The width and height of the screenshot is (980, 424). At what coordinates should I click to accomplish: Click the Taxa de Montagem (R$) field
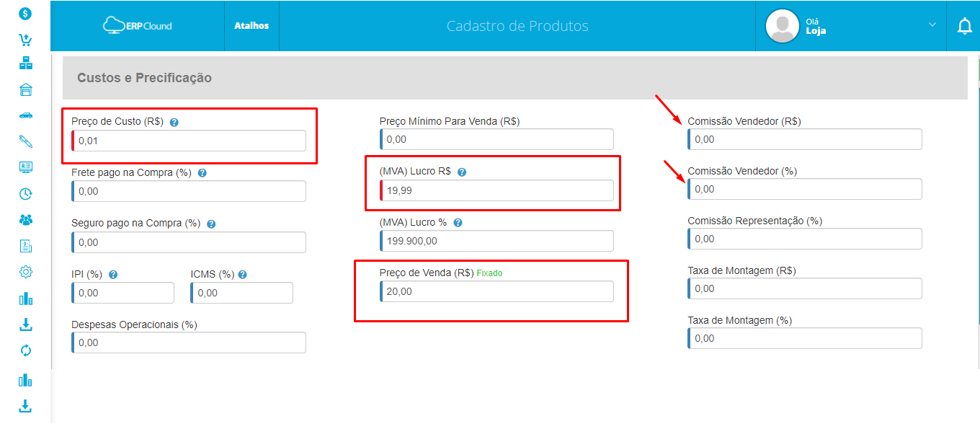click(x=805, y=288)
